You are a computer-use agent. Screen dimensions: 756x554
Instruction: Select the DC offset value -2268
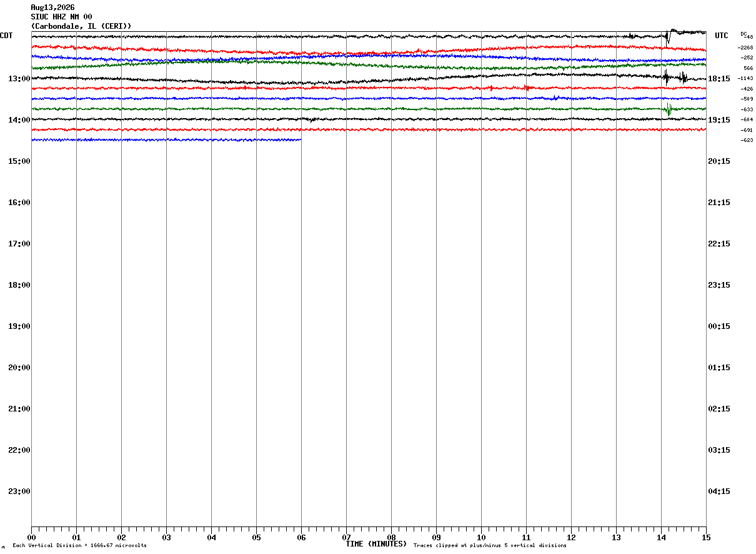pyautogui.click(x=745, y=48)
